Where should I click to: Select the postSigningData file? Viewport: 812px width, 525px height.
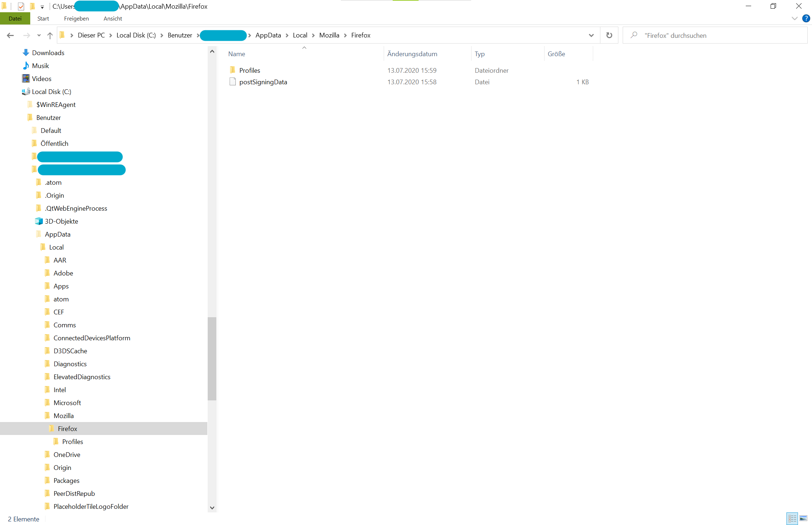(x=263, y=82)
